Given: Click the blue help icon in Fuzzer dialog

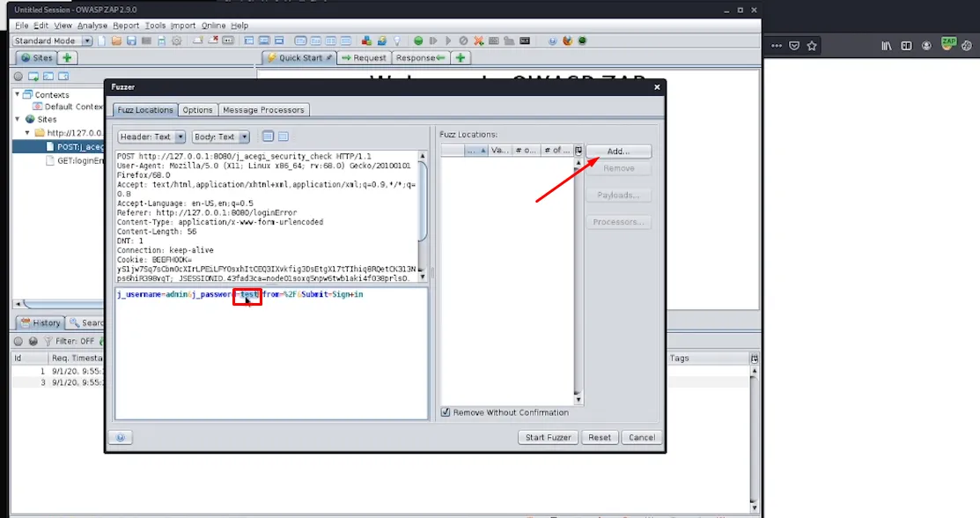Looking at the screenshot, I should tap(121, 437).
